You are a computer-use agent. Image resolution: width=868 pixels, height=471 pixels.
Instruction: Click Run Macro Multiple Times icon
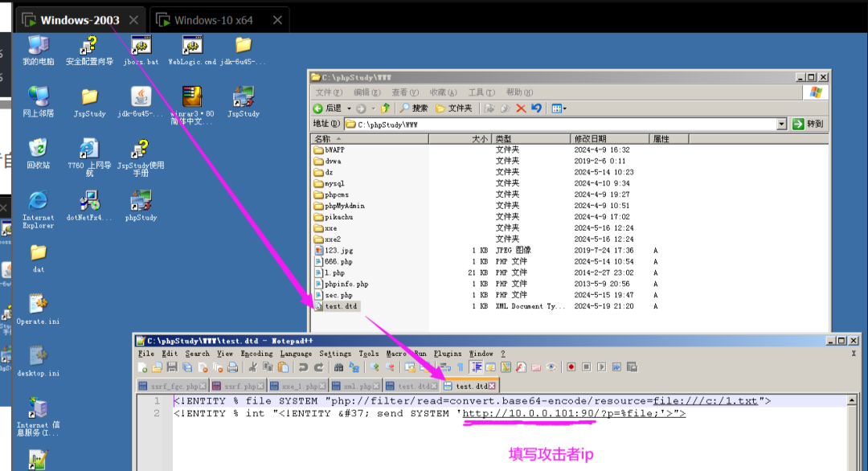tap(616, 367)
